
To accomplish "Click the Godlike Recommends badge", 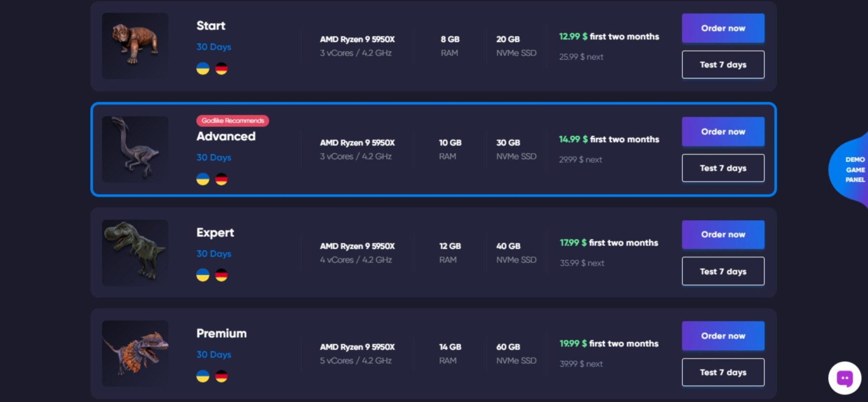I will pos(232,121).
